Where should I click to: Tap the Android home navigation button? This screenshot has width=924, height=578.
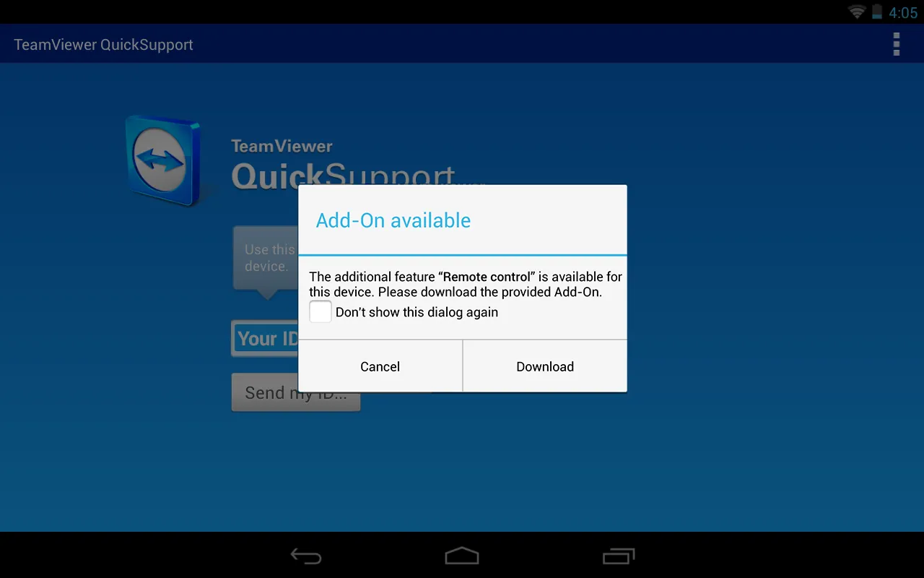462,556
